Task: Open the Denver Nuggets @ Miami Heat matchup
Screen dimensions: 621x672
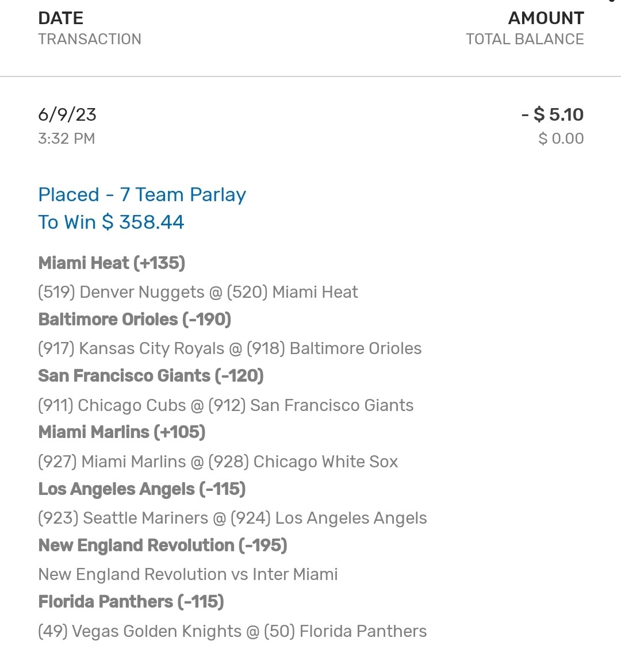Action: 198,292
